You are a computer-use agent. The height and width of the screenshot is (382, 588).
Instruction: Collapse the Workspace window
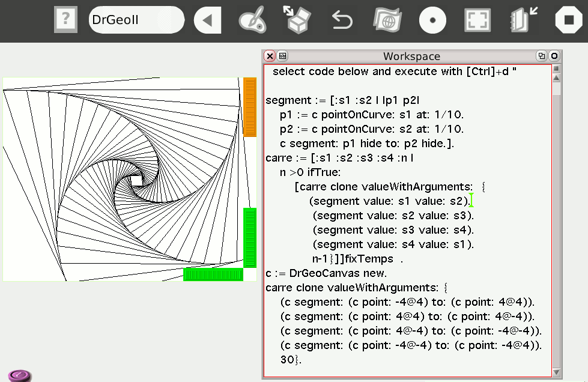pos(542,56)
